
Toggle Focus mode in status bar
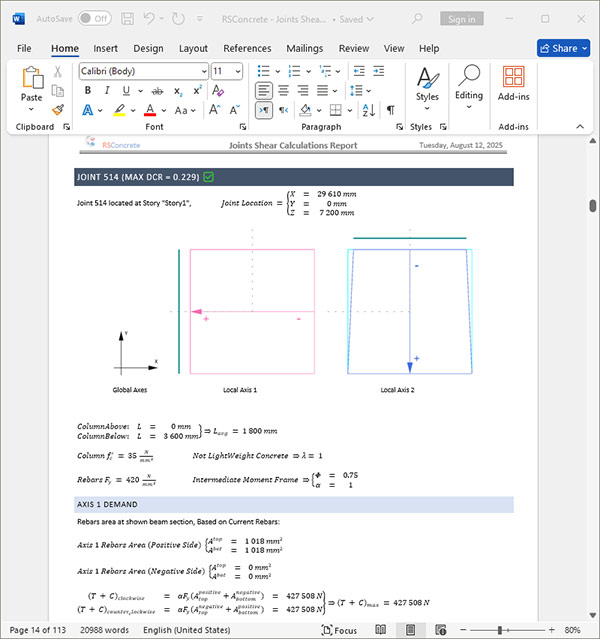[339, 630]
